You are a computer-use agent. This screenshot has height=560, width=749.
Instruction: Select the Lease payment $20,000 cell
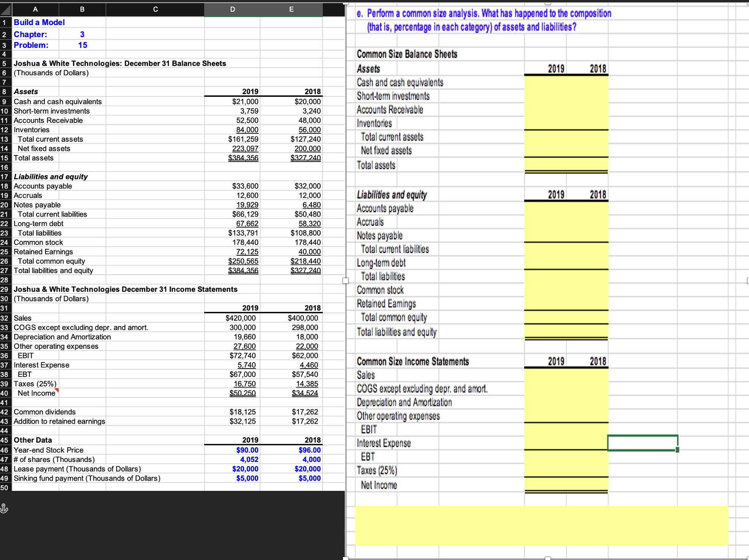pyautogui.click(x=245, y=468)
